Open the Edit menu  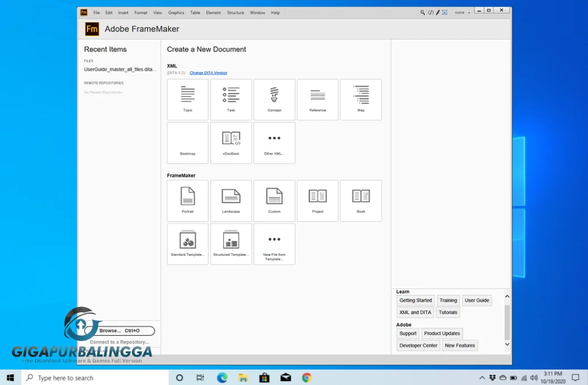tap(109, 13)
